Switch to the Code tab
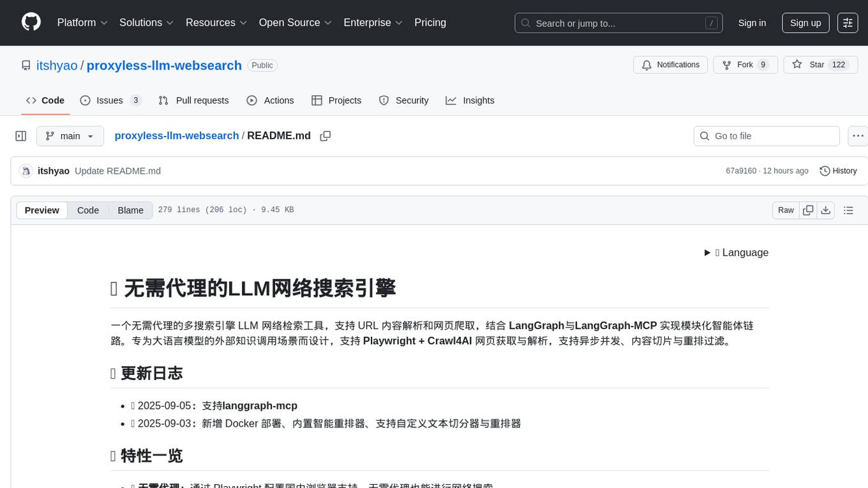 [x=45, y=100]
